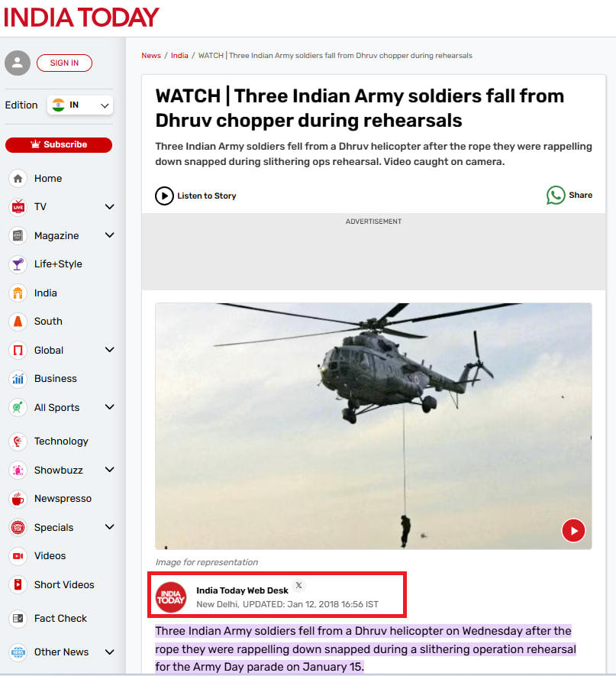This screenshot has height=676, width=616.
Task: Click the Global icon in sidebar
Action: click(18, 350)
